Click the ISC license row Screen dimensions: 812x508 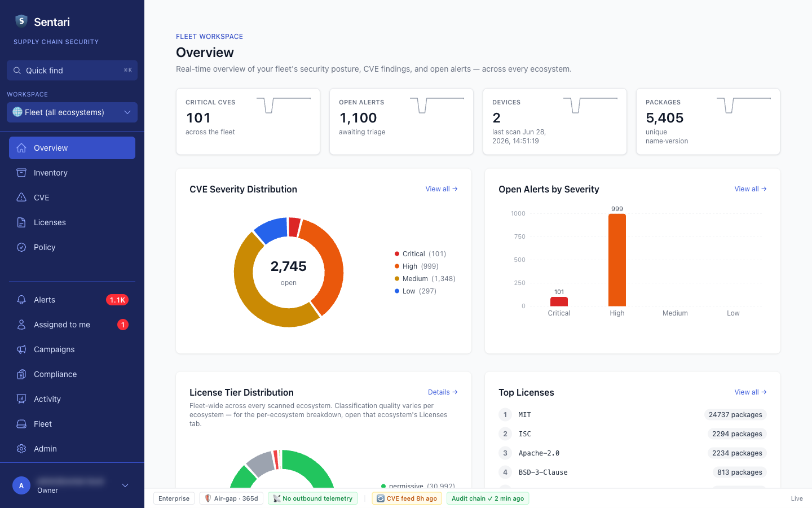[633, 434]
